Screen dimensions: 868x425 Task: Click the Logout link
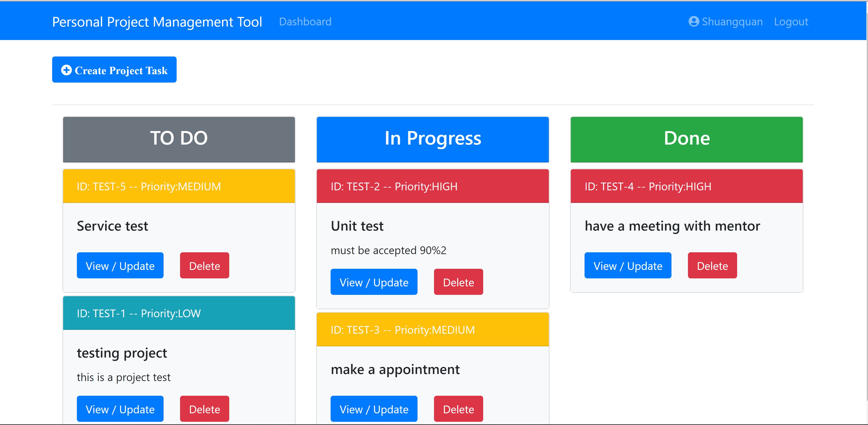[791, 22]
